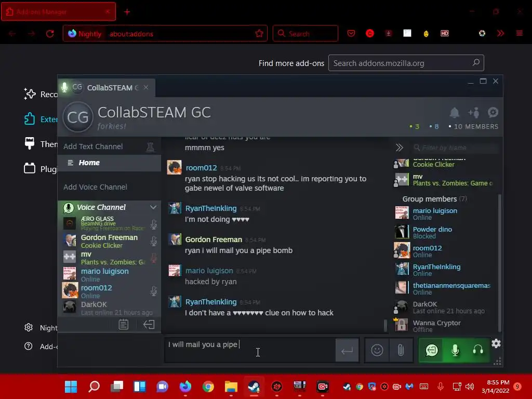Select the CollabSTEAM chat tab
The height and width of the screenshot is (399, 532).
click(x=107, y=87)
